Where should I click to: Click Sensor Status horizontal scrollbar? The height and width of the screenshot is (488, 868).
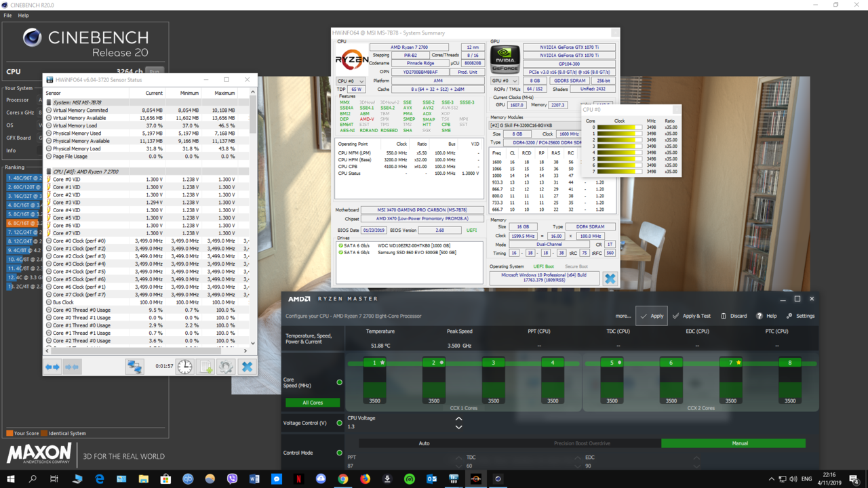coord(146,350)
